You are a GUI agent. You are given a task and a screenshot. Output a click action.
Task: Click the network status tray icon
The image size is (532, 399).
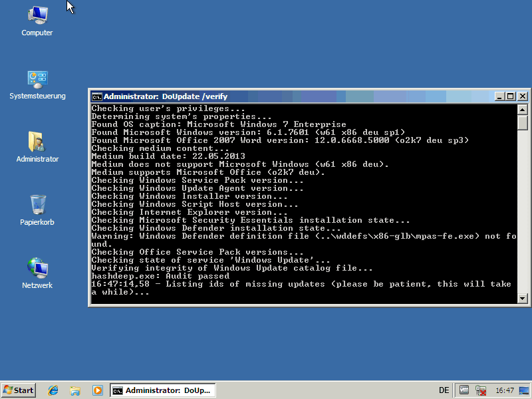(x=481, y=390)
